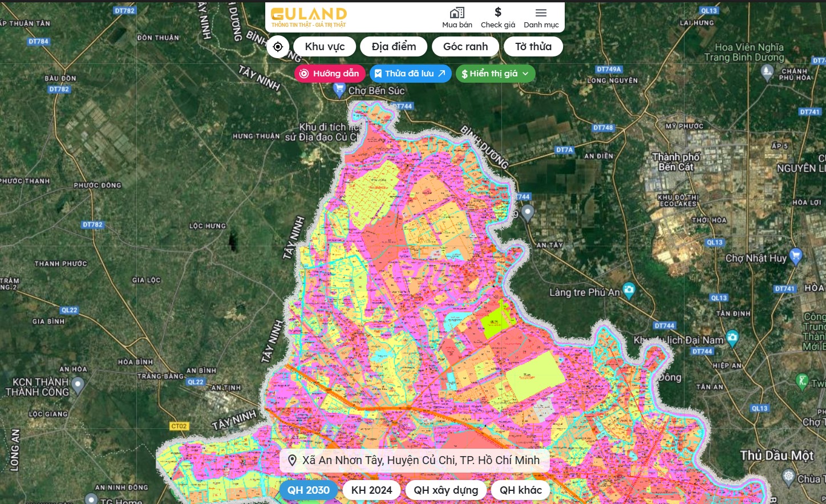
Task: Click the Thành phố Bến Cát label
Action: [x=676, y=162]
